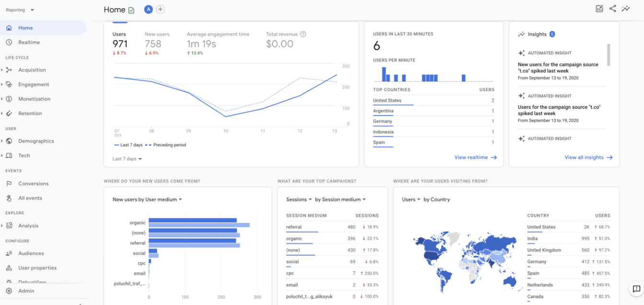Open the customize report icon
This screenshot has height=305, width=644.
pyautogui.click(x=599, y=9)
